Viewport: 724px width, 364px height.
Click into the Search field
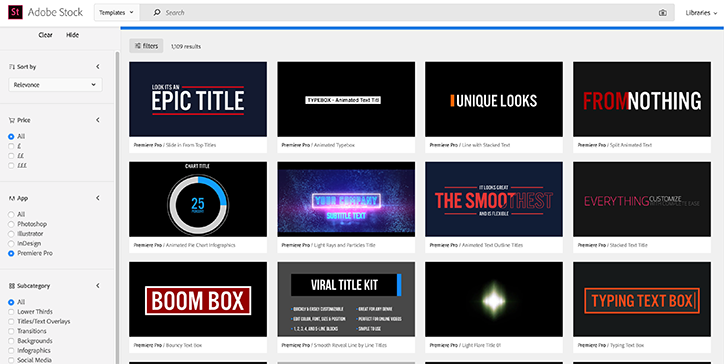pyautogui.click(x=406, y=13)
